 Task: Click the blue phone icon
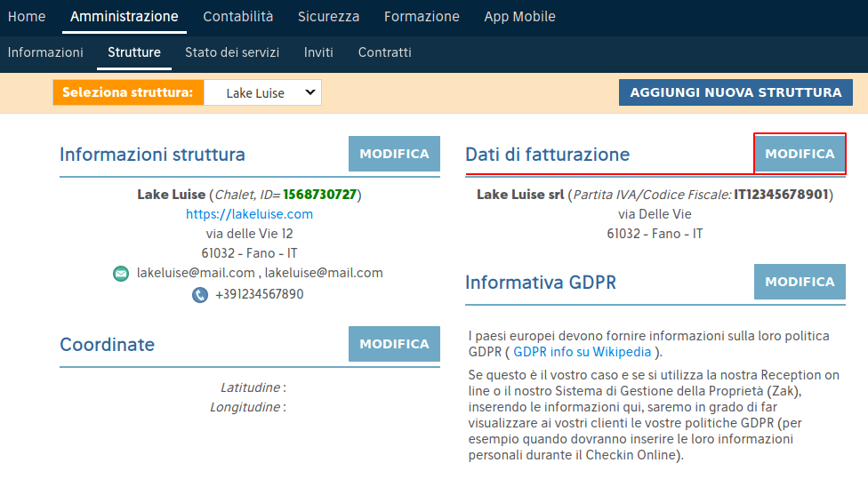coord(200,295)
